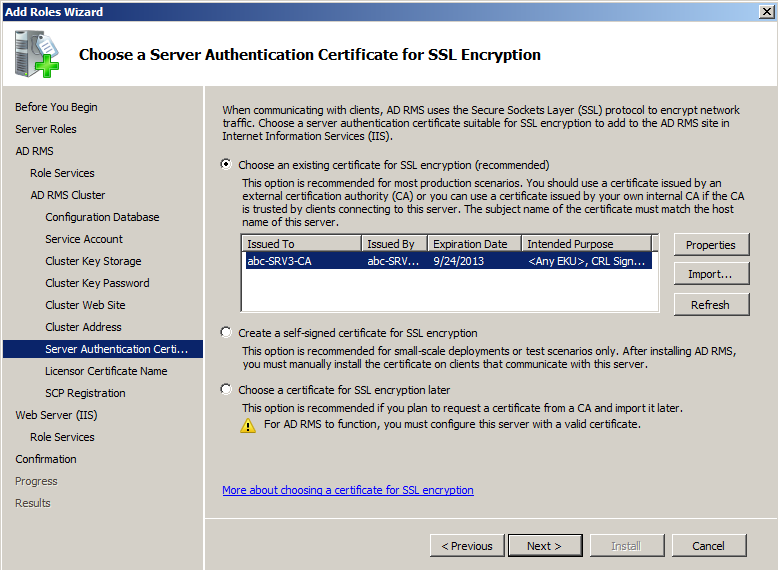The width and height of the screenshot is (778, 570).
Task: Click the yellow warning icon
Action: click(248, 425)
